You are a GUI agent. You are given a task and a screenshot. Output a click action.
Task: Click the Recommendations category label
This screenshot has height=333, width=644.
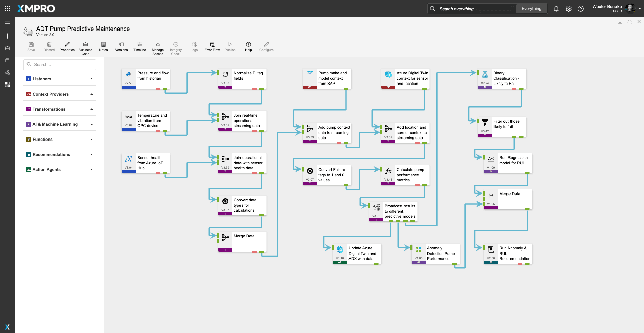(x=51, y=155)
